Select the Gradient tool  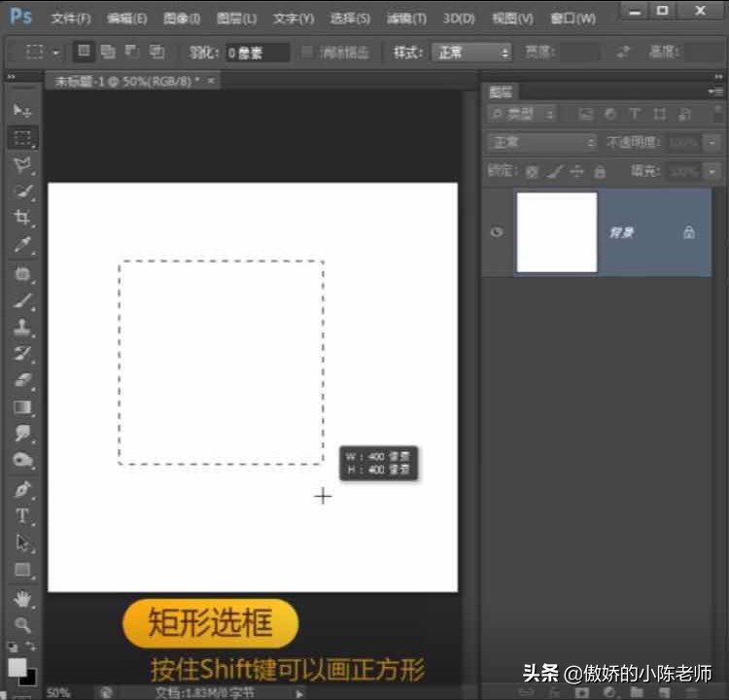coord(21,407)
